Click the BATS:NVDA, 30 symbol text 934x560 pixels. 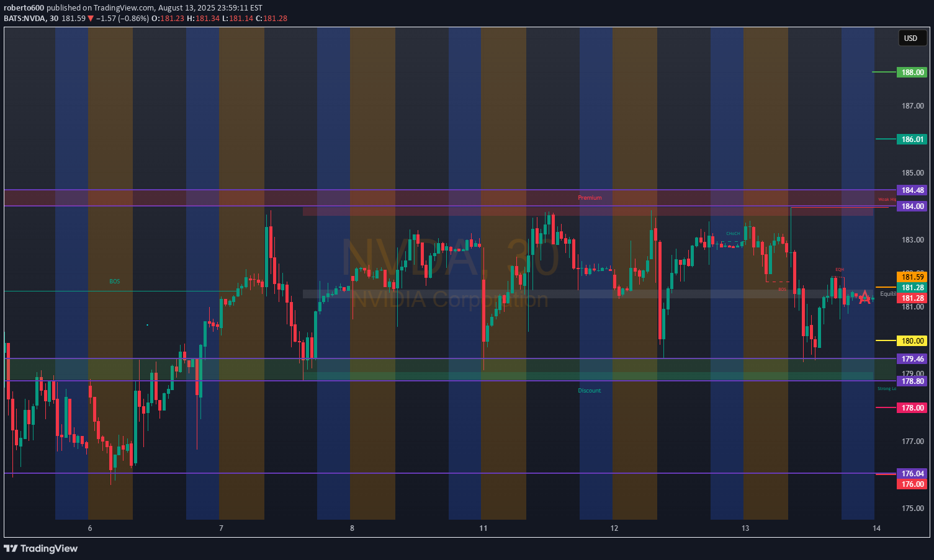point(31,19)
